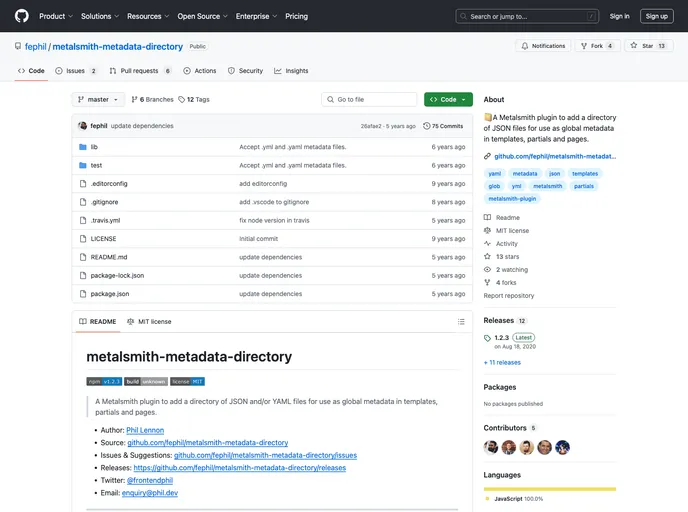Open Phil Lennon author link

[145, 430]
